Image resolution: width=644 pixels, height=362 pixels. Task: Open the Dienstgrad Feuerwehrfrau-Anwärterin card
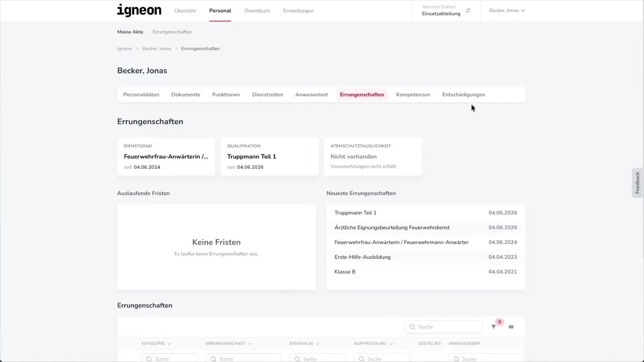[x=166, y=156]
